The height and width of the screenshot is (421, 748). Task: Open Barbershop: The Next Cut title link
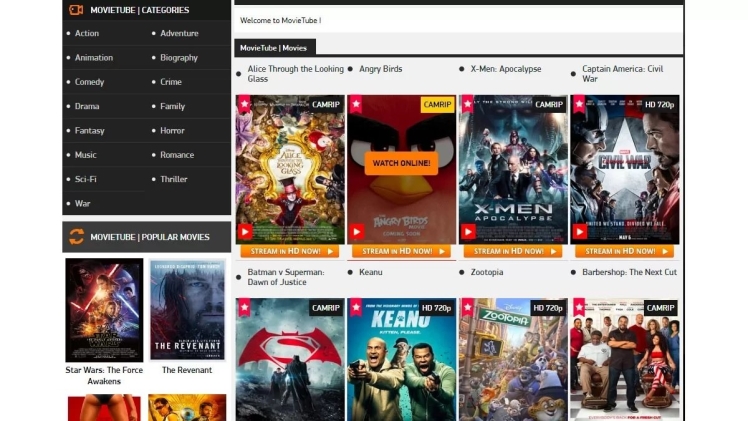click(629, 272)
